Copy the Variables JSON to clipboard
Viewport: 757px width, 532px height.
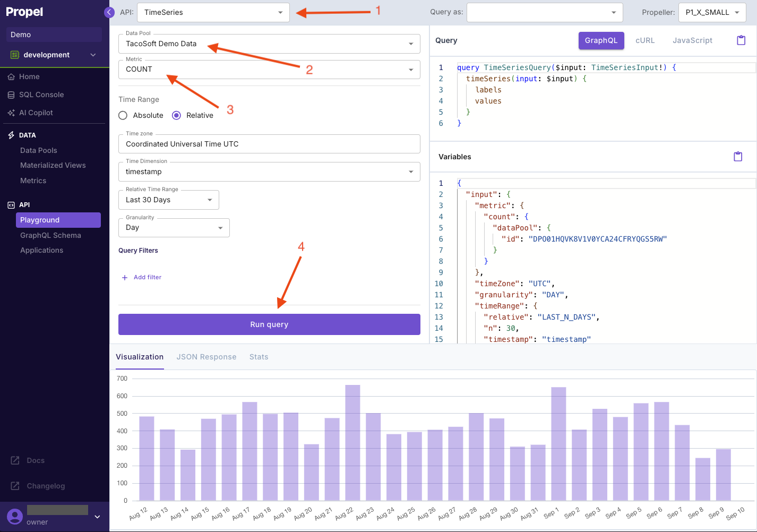pyautogui.click(x=738, y=156)
